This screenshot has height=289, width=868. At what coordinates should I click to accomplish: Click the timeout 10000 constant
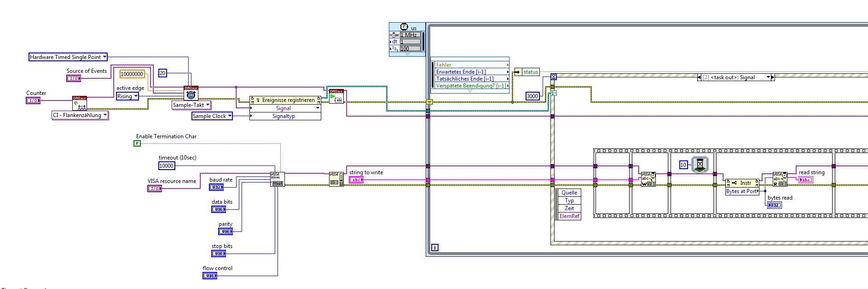(x=167, y=165)
